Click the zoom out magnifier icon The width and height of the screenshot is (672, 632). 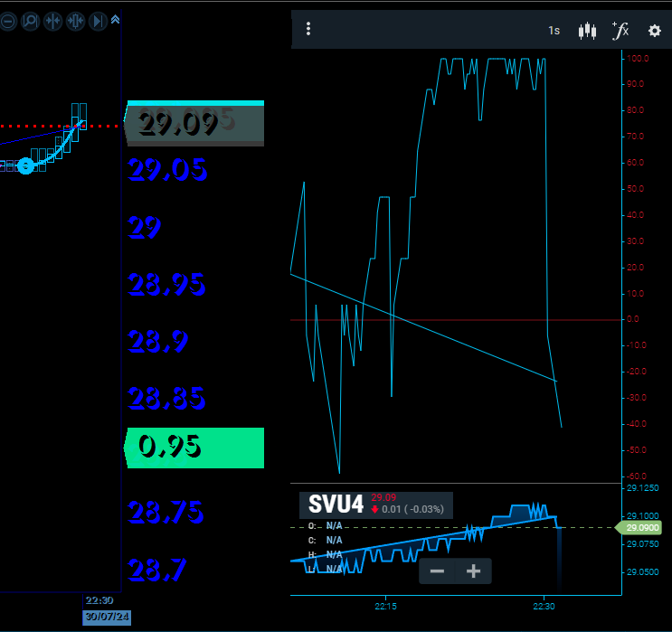pyautogui.click(x=7, y=21)
